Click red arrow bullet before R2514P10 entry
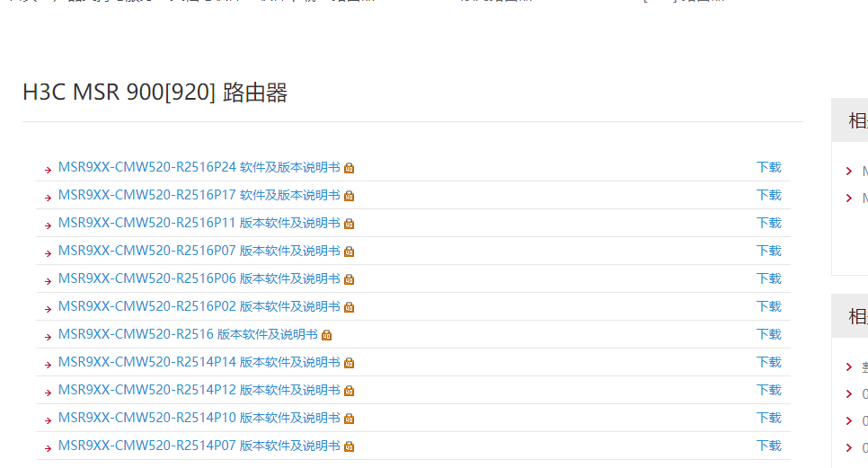The image size is (868, 468). pos(49,420)
